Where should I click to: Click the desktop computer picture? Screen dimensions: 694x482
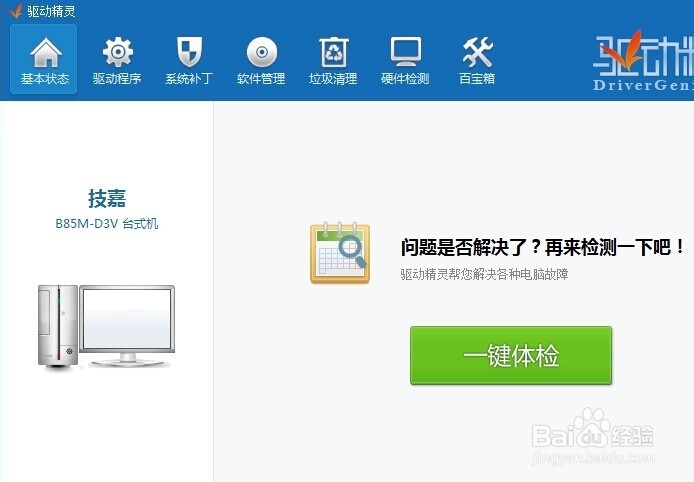(106, 326)
